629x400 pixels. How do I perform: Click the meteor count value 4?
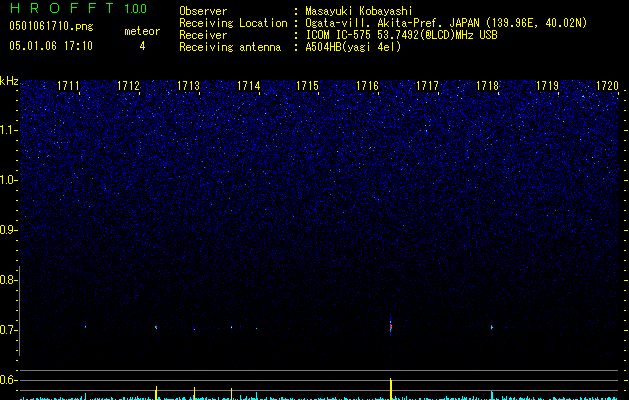(x=141, y=46)
